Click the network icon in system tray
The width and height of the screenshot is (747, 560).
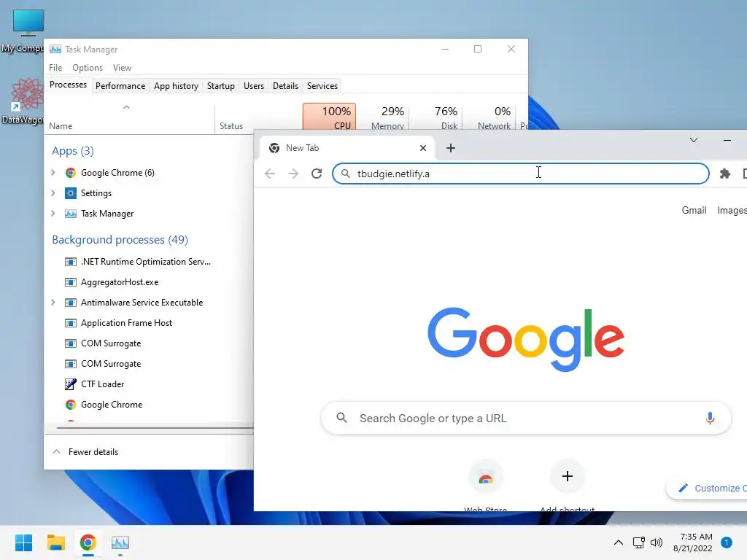point(638,542)
